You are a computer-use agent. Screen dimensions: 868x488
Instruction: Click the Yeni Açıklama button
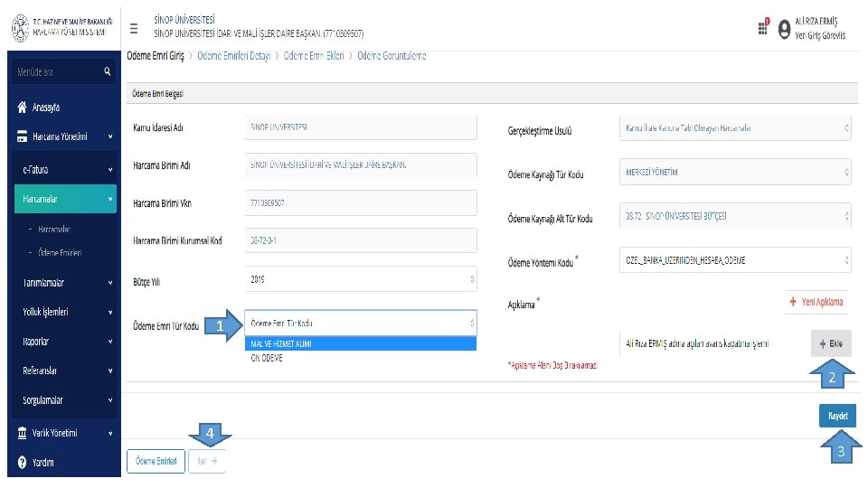pos(817,302)
